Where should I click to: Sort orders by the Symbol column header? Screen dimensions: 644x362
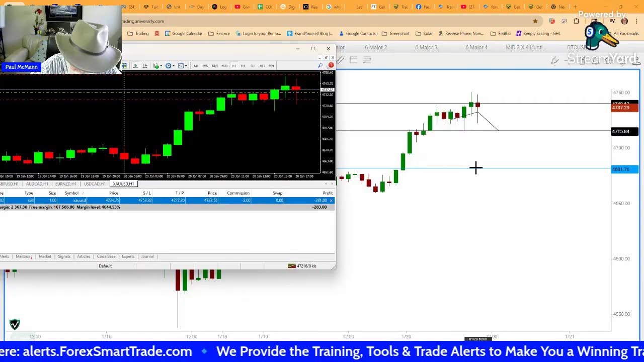[71, 193]
